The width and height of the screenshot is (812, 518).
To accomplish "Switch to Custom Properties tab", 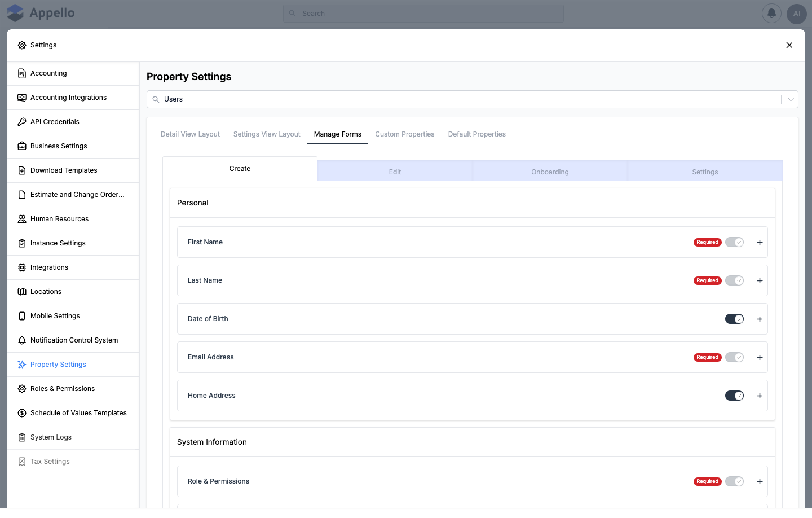I will click(405, 134).
